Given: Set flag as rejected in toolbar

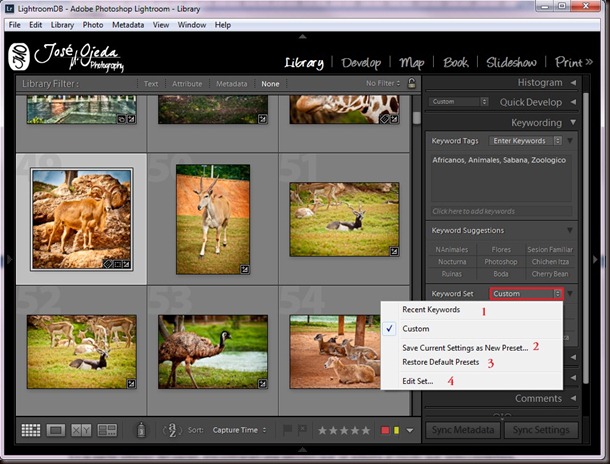Looking at the screenshot, I should coord(302,430).
